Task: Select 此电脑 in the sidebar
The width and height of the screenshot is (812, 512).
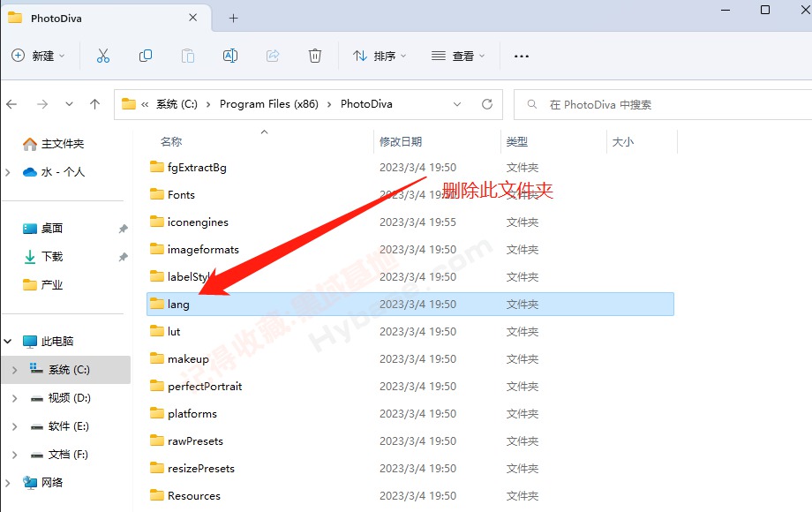Action: tap(49, 341)
